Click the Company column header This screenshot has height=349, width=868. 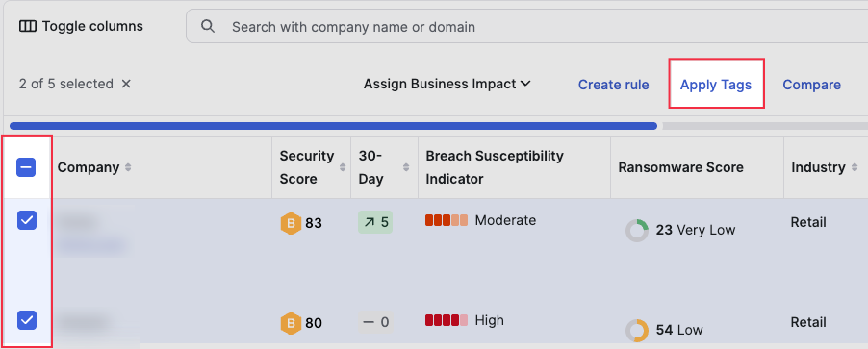click(x=89, y=167)
